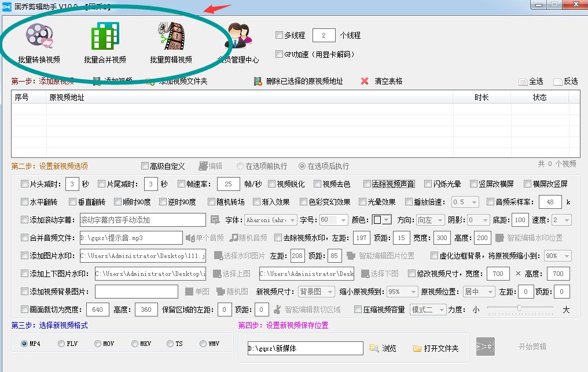Toggle 水平翻转 checkbox

(25, 202)
